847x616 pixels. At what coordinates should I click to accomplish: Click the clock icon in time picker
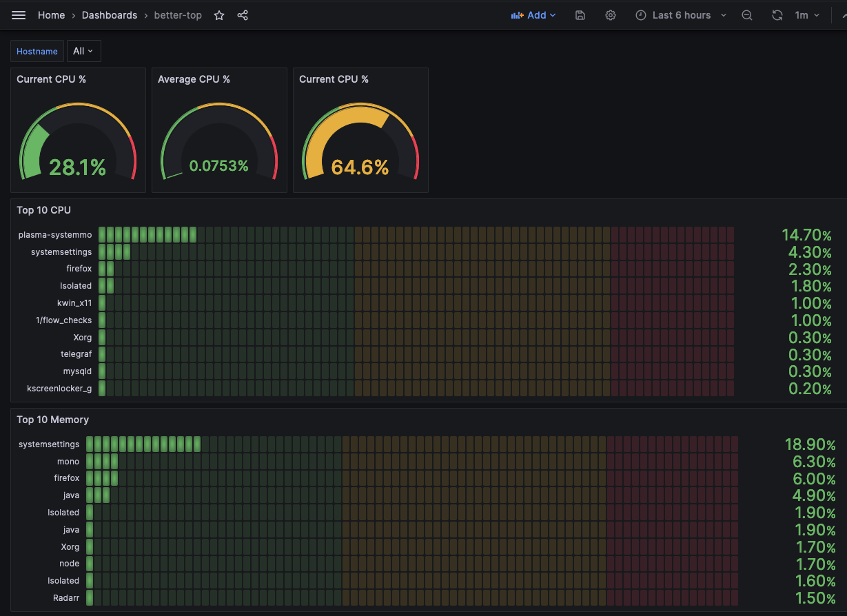[x=641, y=15]
